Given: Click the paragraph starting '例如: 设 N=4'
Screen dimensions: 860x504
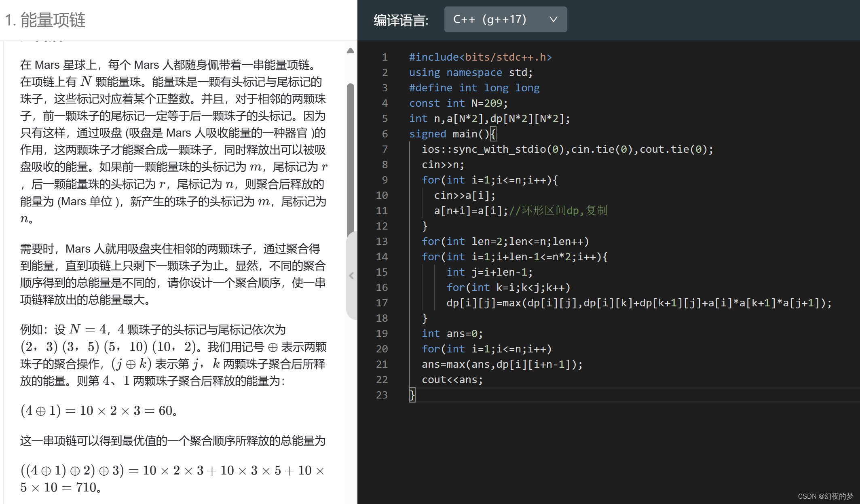Looking at the screenshot, I should click(x=173, y=355).
